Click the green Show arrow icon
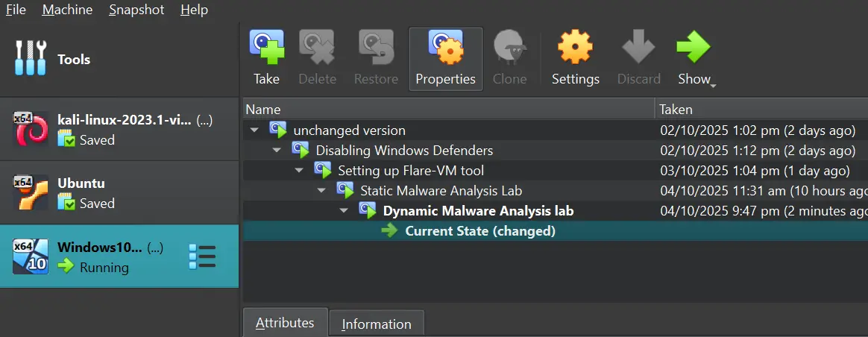Screen dimensions: 868x337 click(693, 48)
